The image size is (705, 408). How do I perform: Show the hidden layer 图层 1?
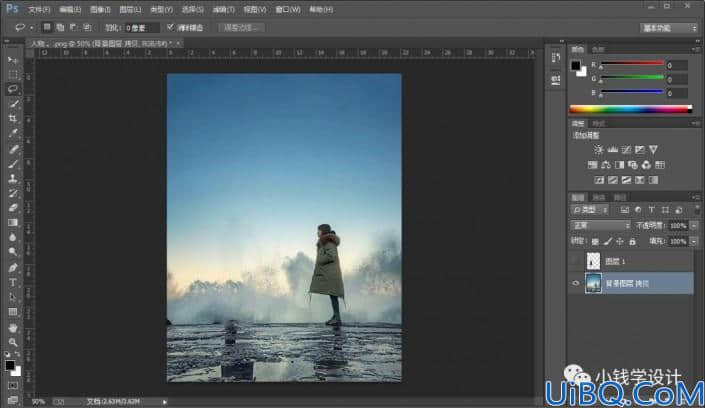pyautogui.click(x=576, y=261)
